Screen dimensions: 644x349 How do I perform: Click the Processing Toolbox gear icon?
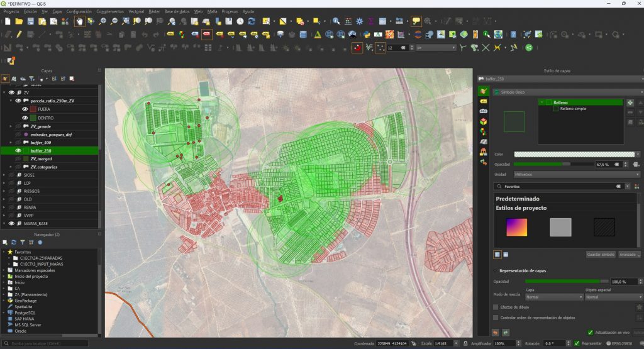click(x=360, y=21)
